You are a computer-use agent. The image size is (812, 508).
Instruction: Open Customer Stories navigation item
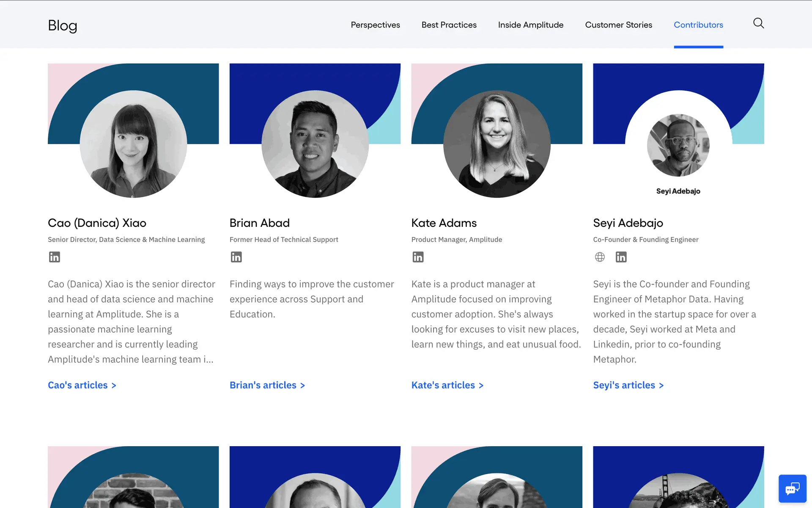pos(618,25)
